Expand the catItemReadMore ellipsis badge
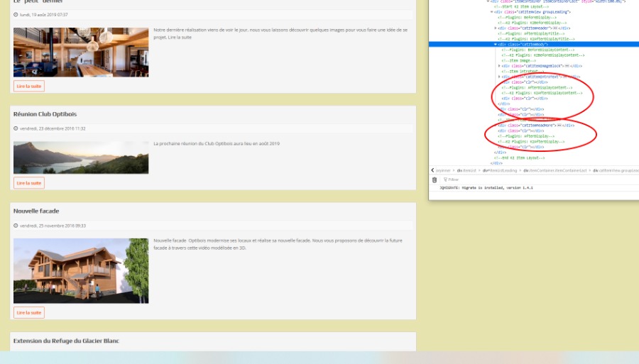Image resolution: width=639 pixels, height=364 pixels. [x=559, y=126]
